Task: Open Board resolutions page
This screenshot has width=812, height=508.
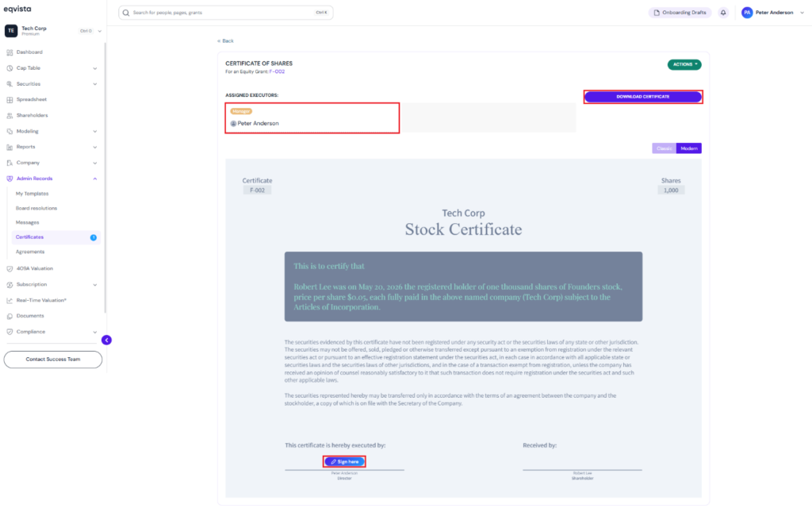Action: 36,208
